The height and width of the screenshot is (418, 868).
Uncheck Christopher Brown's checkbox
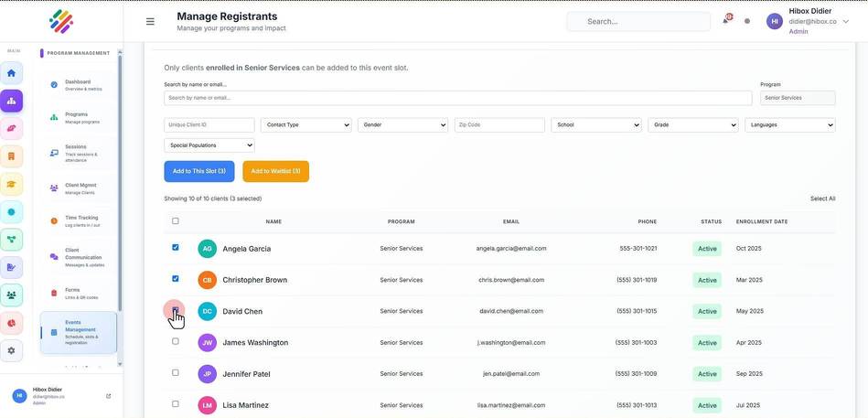[176, 278]
